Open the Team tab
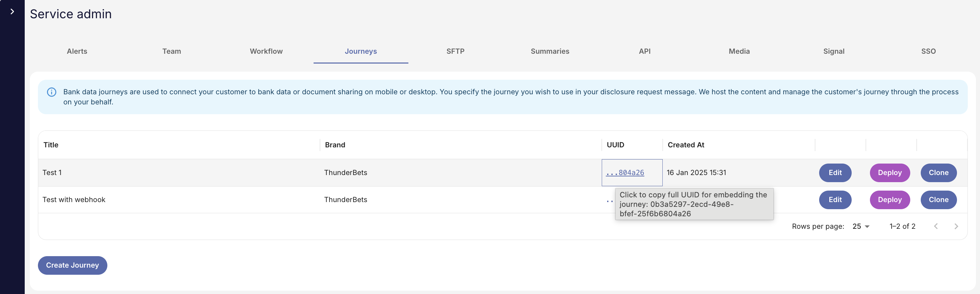 pyautogui.click(x=172, y=51)
